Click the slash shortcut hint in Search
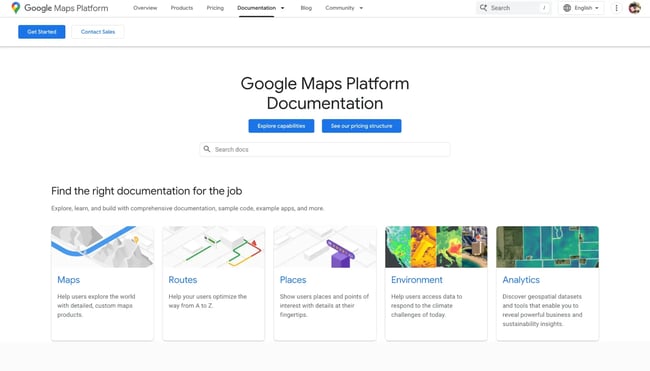The width and height of the screenshot is (650, 371). (544, 8)
